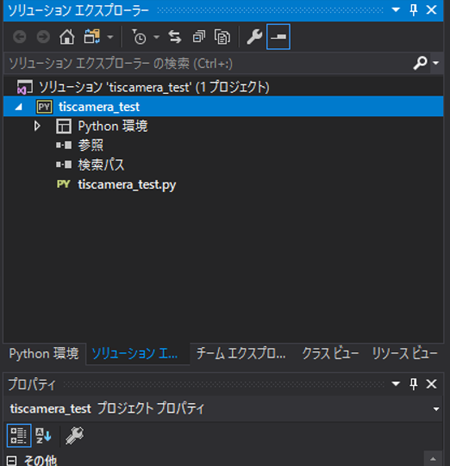Toggle Show All Files icon
The height and width of the screenshot is (466, 450).
click(x=222, y=37)
